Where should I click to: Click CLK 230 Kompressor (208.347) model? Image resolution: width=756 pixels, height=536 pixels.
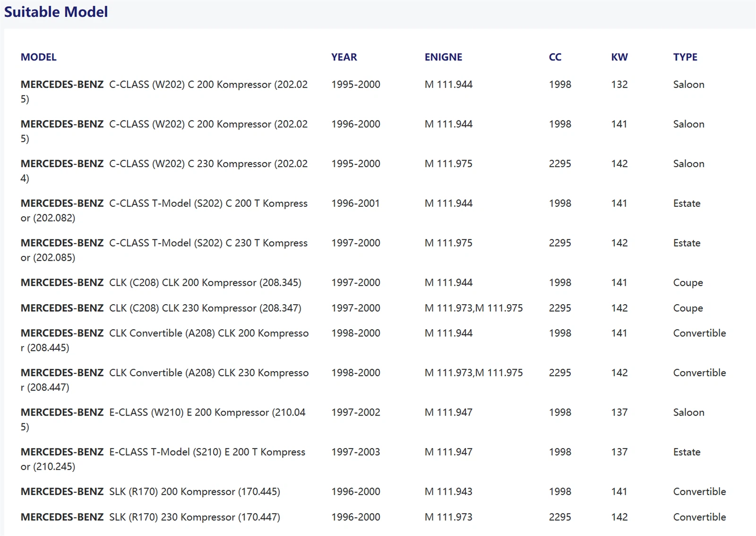(161, 308)
